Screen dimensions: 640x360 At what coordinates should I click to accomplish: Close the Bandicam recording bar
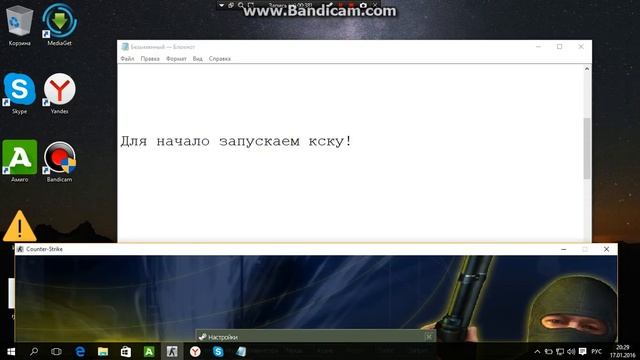(x=375, y=5)
